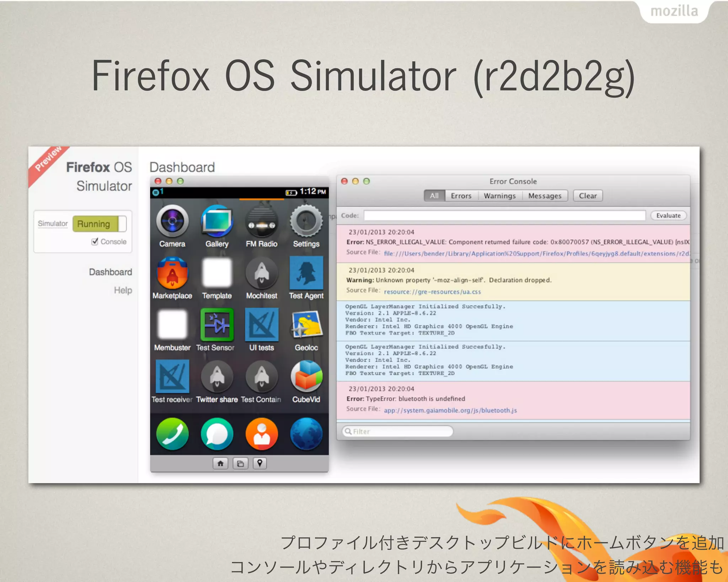Tap the green Phone dialer icon

point(172,434)
